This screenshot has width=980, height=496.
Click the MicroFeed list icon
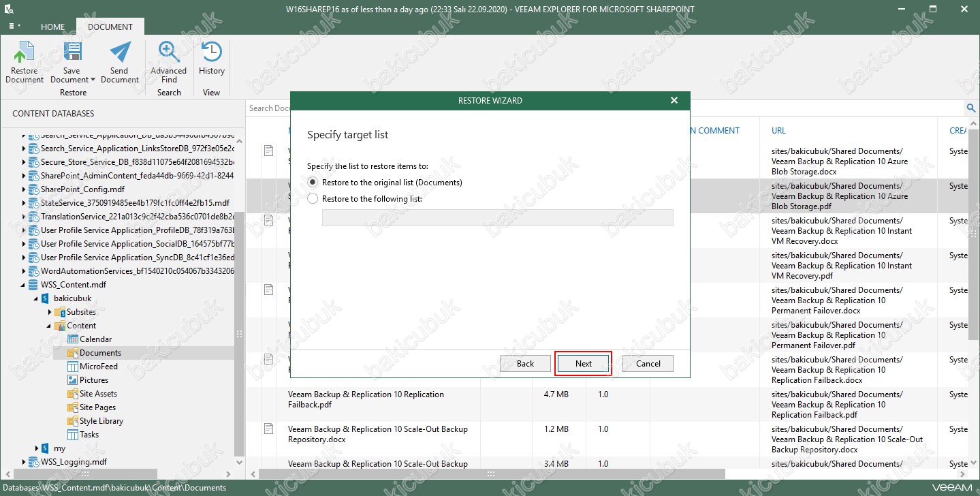(73, 367)
